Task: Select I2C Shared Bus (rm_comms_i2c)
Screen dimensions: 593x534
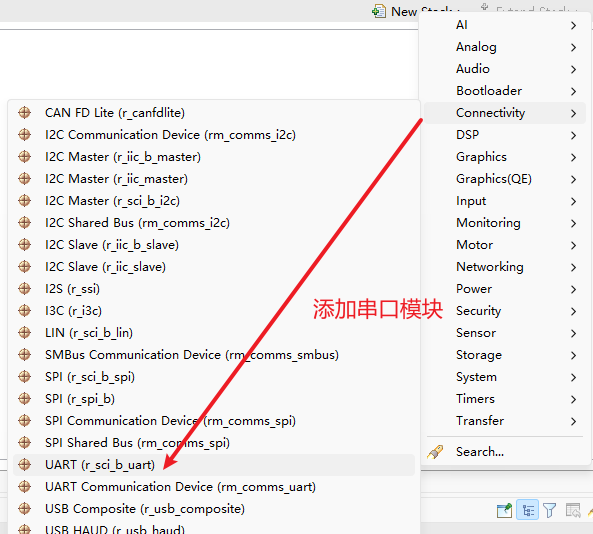Action: (137, 222)
